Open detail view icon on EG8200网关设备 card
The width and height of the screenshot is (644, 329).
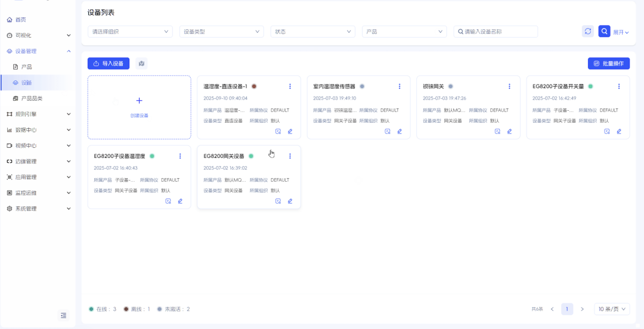click(x=278, y=201)
